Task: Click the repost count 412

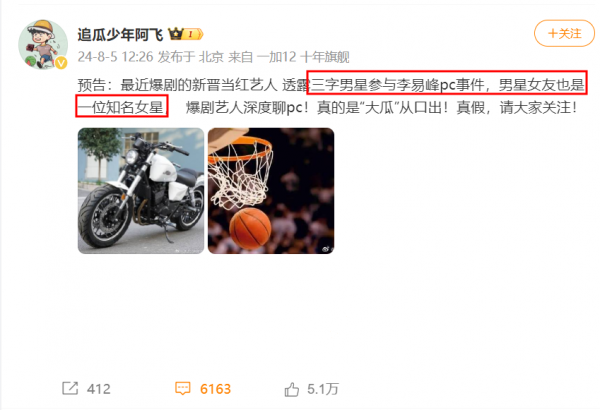Action: pos(99,389)
